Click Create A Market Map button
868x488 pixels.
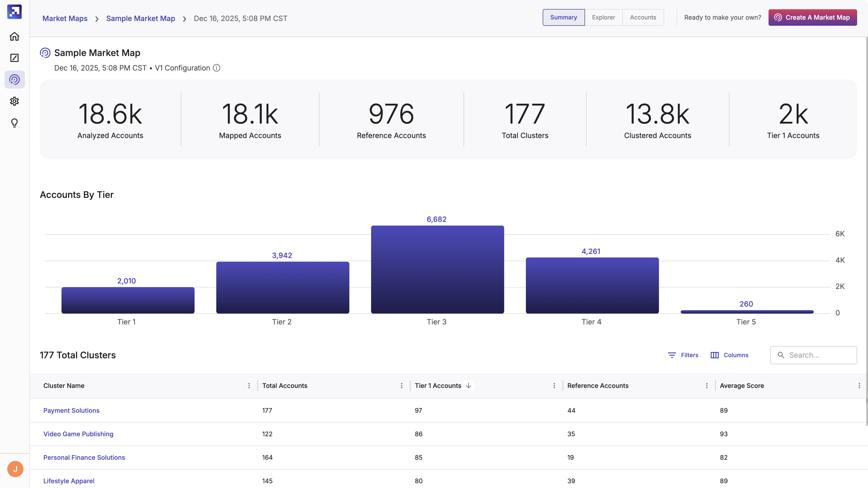click(x=812, y=18)
